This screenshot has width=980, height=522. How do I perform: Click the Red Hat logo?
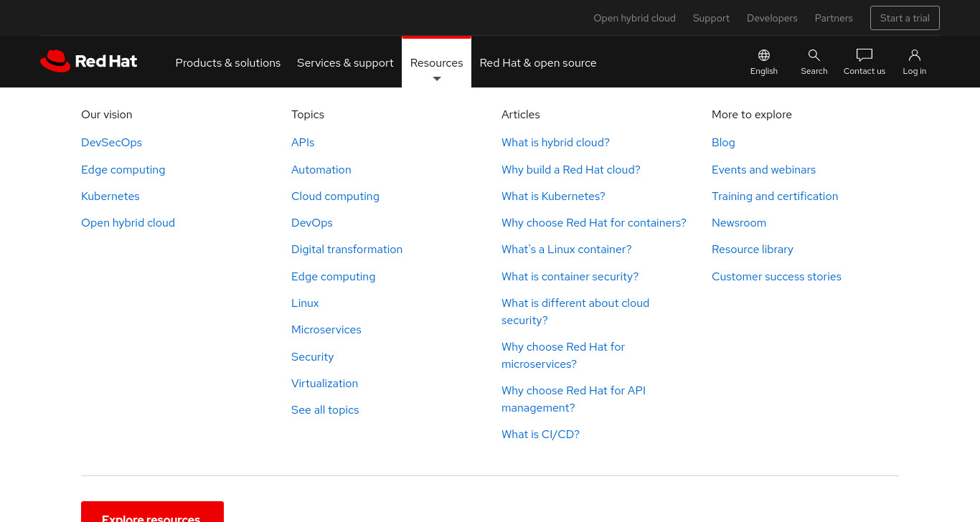click(x=88, y=61)
